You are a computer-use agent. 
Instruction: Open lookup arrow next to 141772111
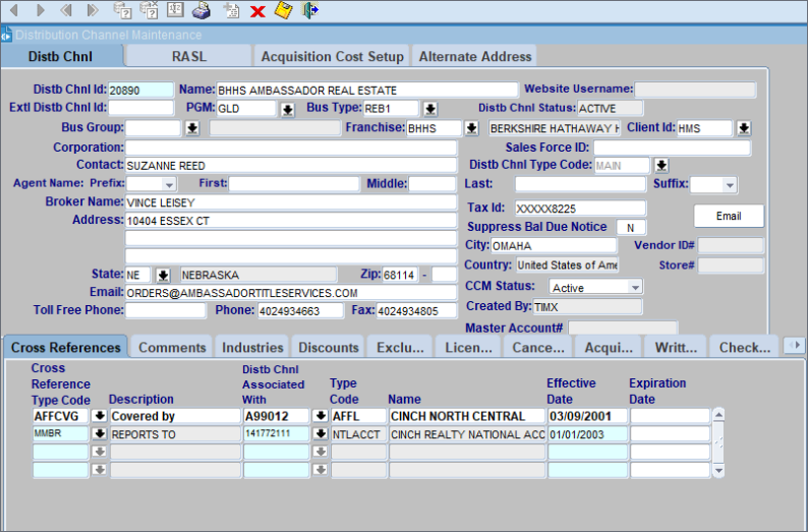320,433
